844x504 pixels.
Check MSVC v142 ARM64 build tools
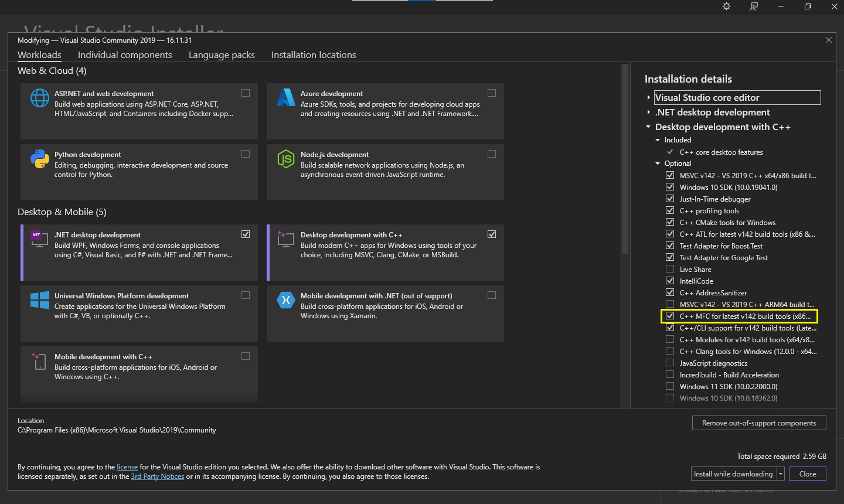(670, 304)
